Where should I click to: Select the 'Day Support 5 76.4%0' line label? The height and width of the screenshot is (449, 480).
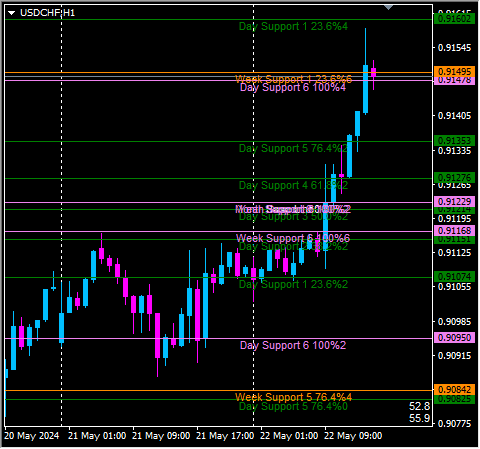click(x=293, y=406)
